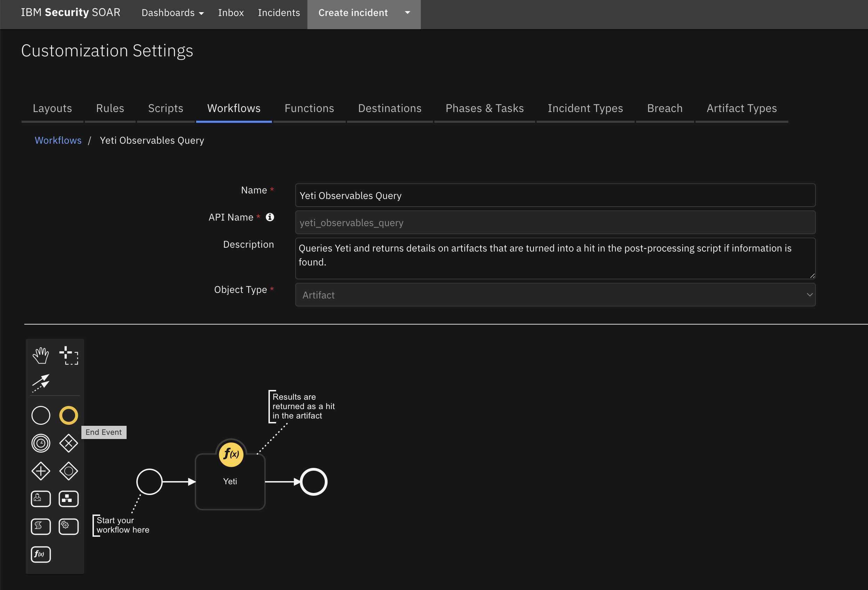Follow the Workflows breadcrumb link
The width and height of the screenshot is (868, 590).
[x=58, y=141]
